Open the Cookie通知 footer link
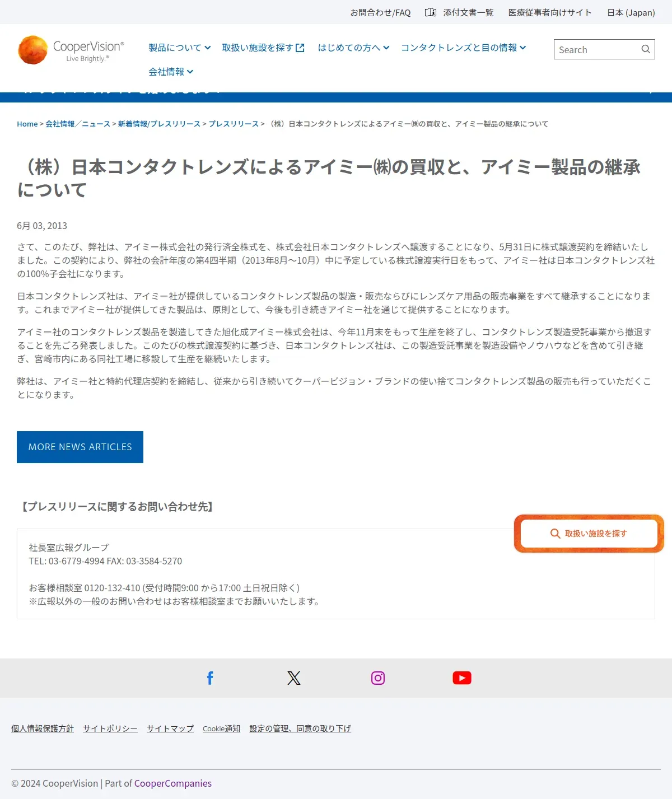 coord(221,728)
